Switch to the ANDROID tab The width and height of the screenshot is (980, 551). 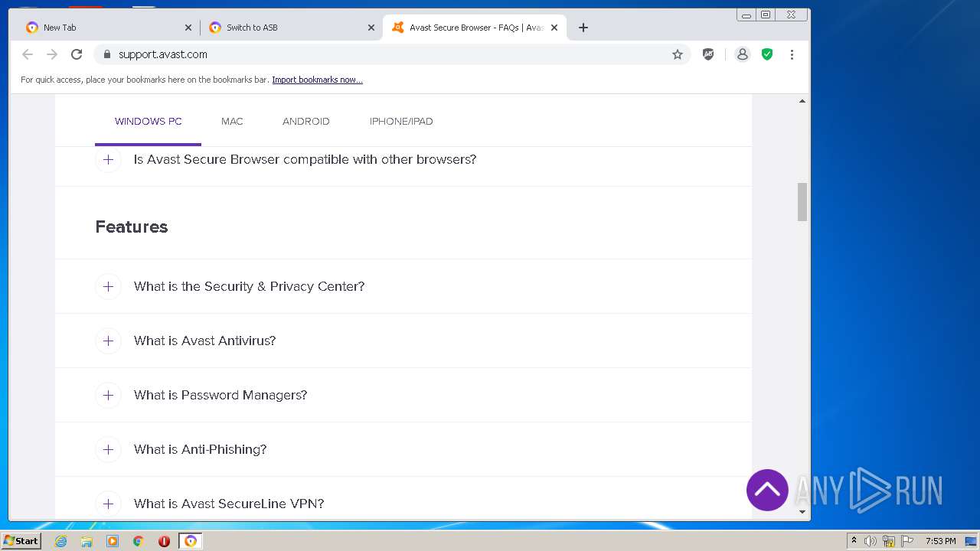306,121
